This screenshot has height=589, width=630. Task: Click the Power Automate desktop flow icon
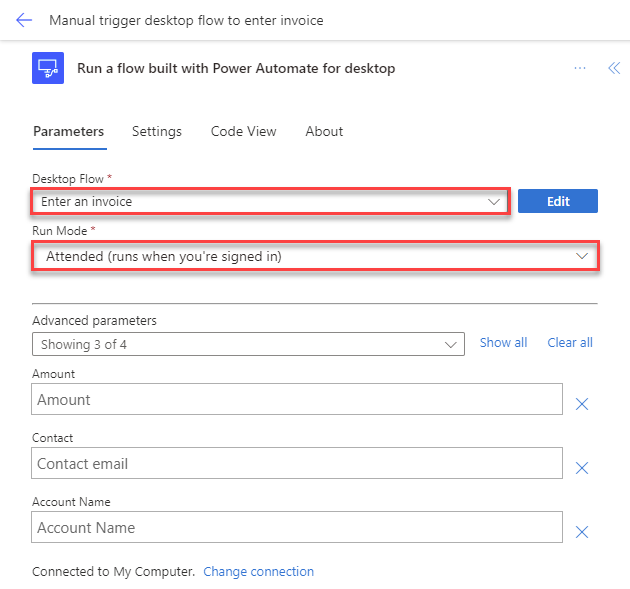48,68
